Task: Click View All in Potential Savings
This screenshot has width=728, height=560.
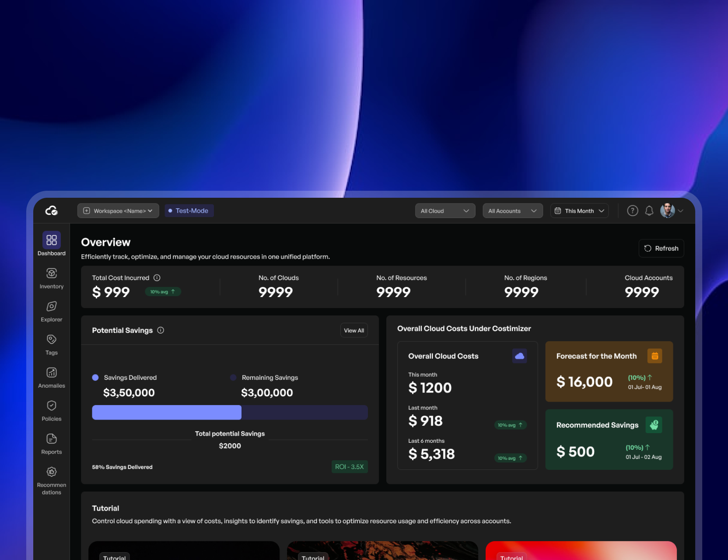Action: 353,331
